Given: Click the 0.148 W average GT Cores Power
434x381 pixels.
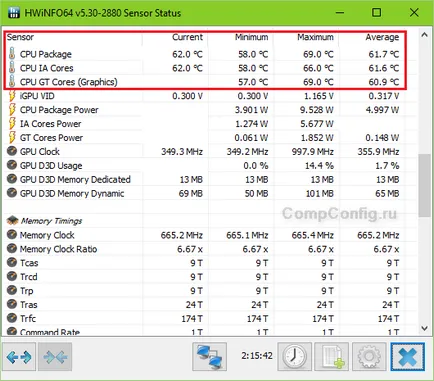Looking at the screenshot, I should 382,138.
